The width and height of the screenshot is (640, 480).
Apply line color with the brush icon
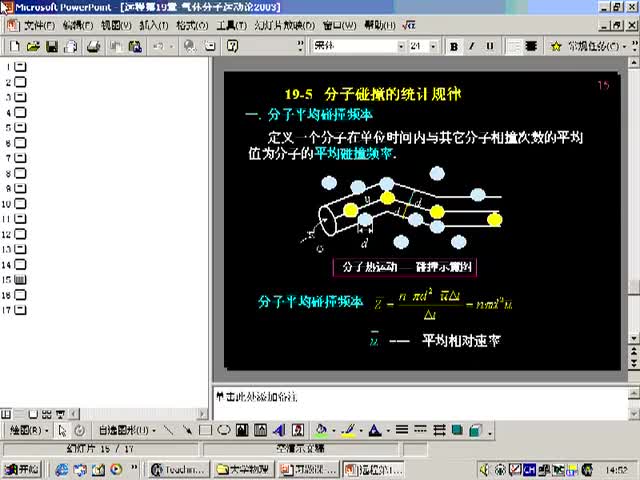(x=349, y=430)
